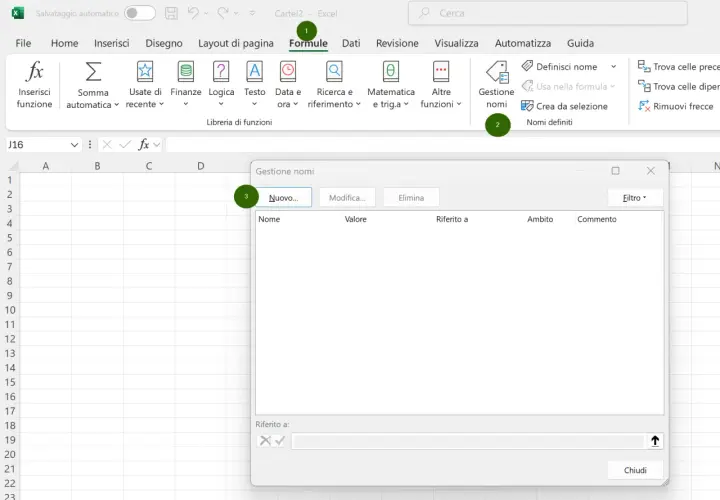This screenshot has height=500, width=720.
Task: Switch to the Automatizza tab
Action: click(523, 43)
